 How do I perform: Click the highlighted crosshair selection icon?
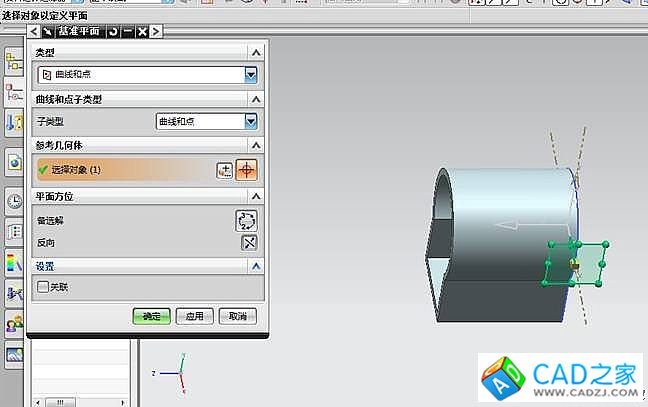point(246,170)
